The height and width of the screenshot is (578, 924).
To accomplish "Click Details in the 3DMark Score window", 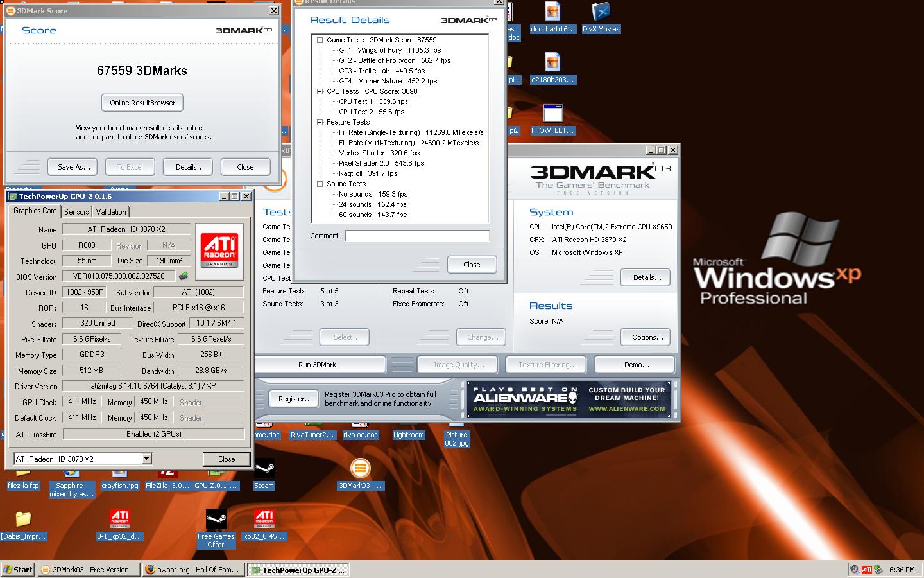I will pos(189,167).
